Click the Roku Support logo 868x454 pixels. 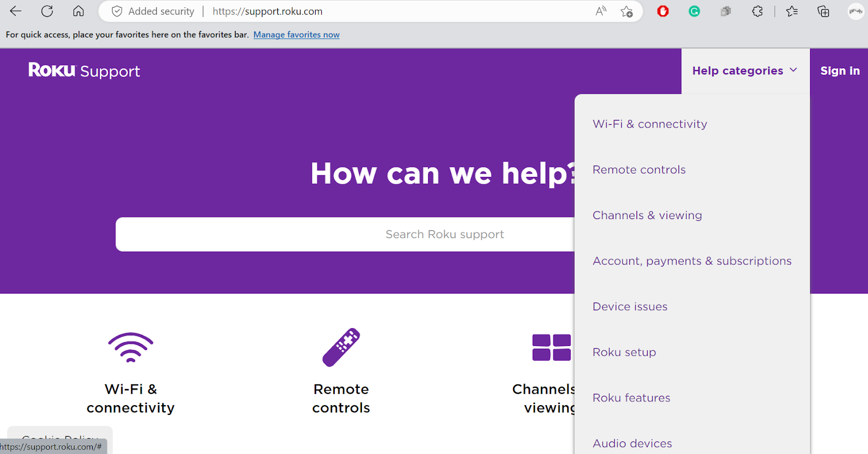84,71
